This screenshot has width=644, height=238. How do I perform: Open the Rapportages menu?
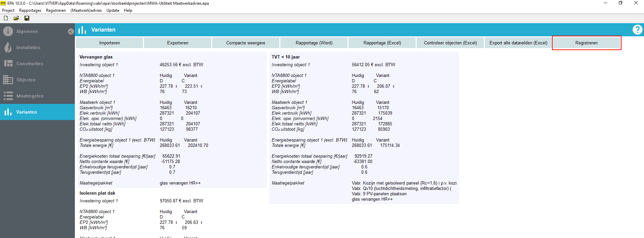(x=30, y=10)
